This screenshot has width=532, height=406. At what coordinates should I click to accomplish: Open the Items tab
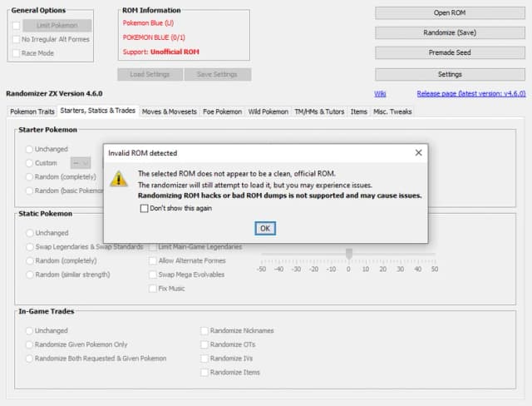coord(359,111)
